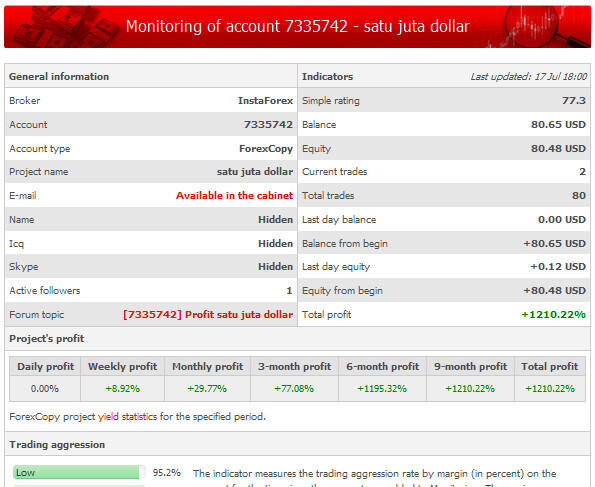Viewport: 595px width, 487px height.
Task: Select active followers value 1
Action: (289, 290)
